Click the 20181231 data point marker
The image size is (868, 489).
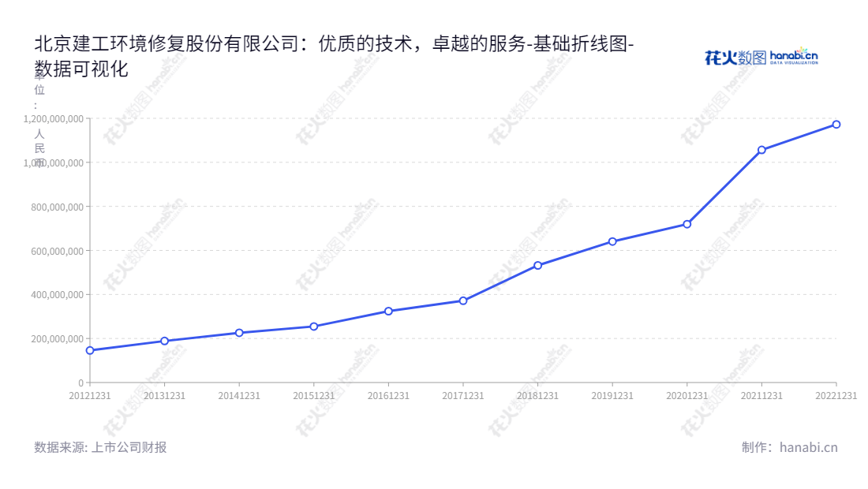[x=537, y=266]
